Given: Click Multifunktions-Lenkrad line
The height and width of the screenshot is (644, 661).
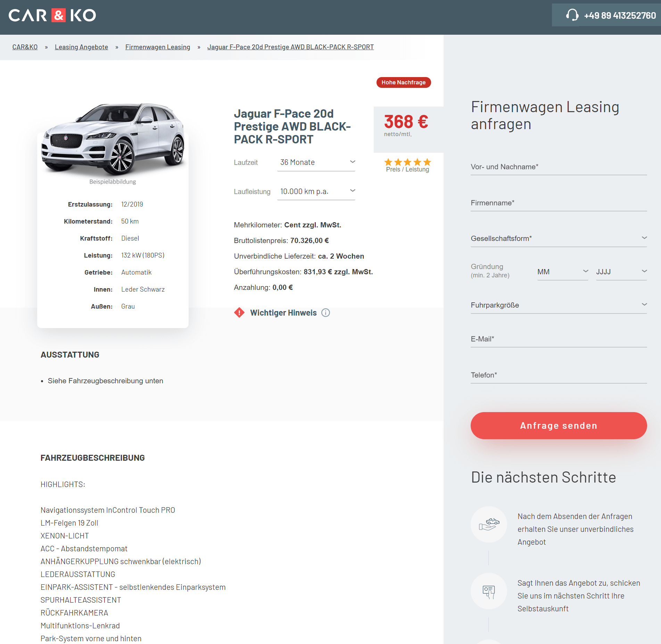Looking at the screenshot, I should (80, 626).
